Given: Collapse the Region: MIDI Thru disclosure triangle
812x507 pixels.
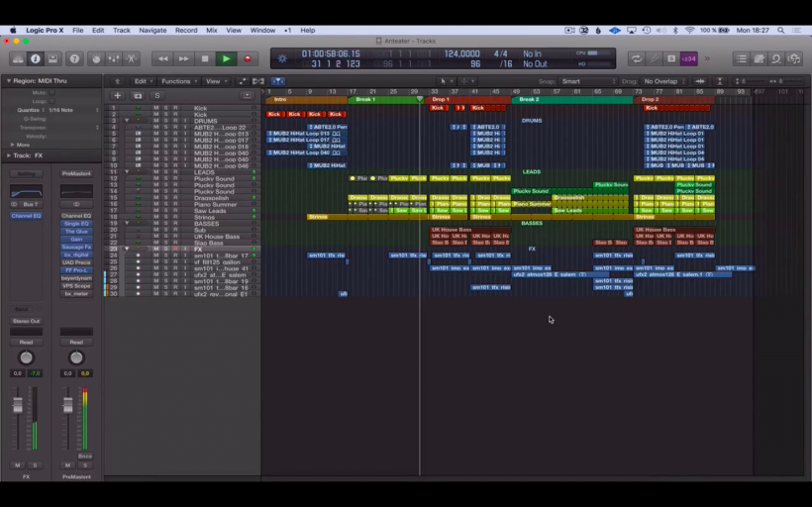Looking at the screenshot, I should point(8,81).
